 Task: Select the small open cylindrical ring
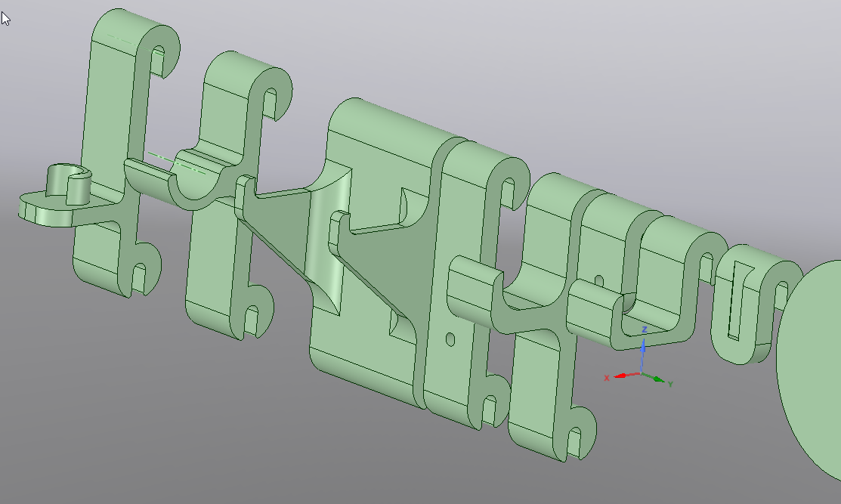[69, 184]
